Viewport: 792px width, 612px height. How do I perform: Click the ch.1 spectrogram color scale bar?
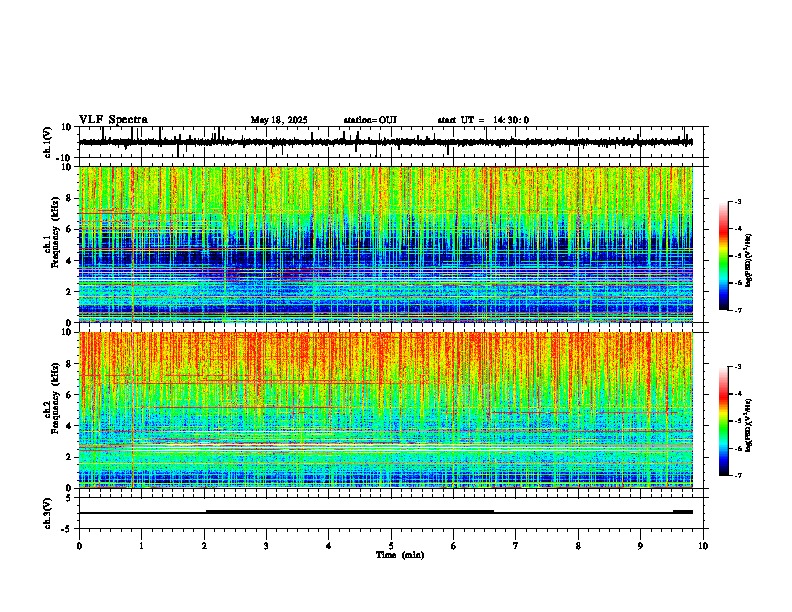[x=724, y=256]
